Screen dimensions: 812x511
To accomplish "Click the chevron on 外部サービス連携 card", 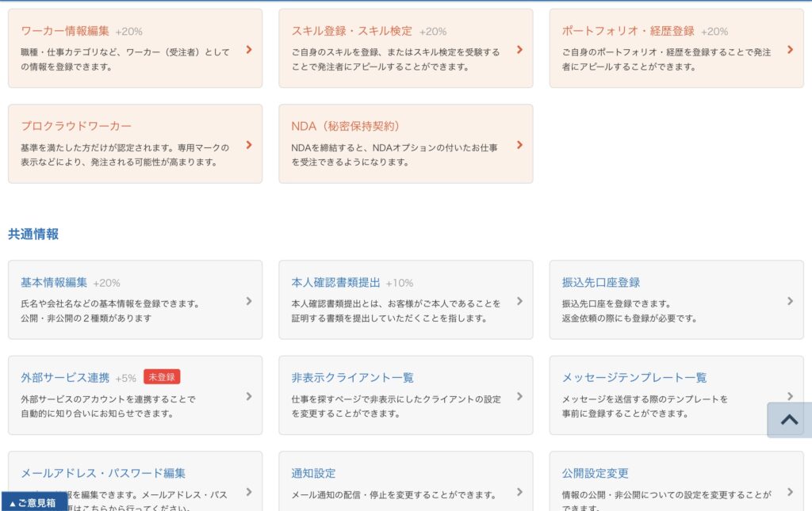I will pos(249,396).
